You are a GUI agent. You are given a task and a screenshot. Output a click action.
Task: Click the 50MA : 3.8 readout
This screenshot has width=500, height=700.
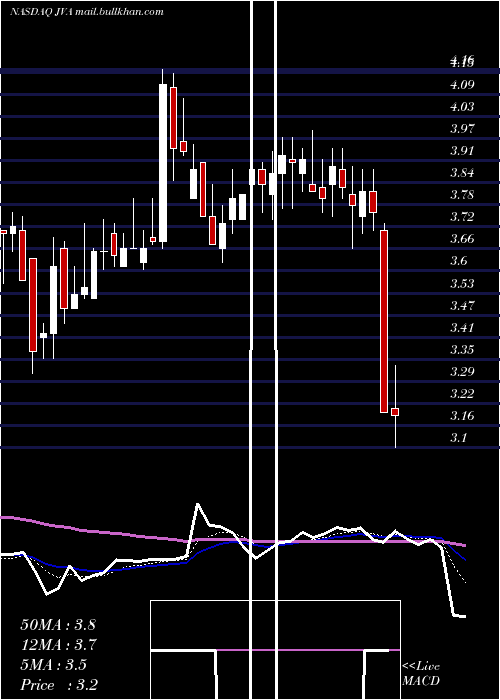point(58,625)
